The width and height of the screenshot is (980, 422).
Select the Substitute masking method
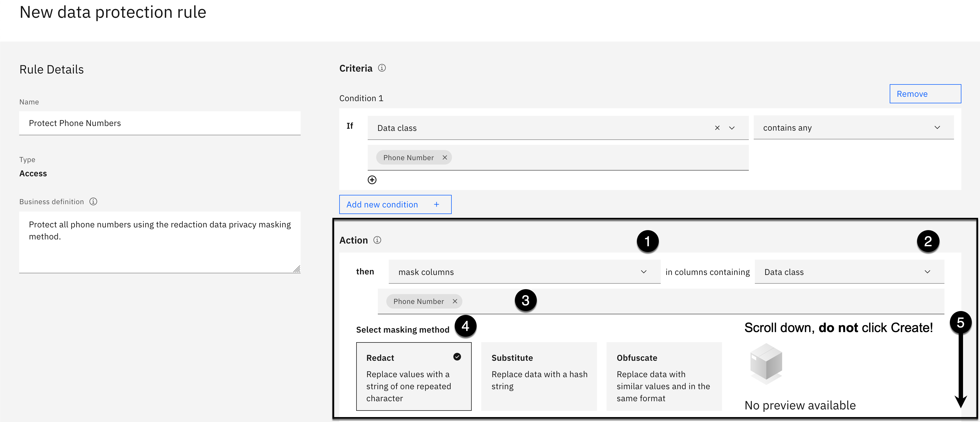coord(539,376)
